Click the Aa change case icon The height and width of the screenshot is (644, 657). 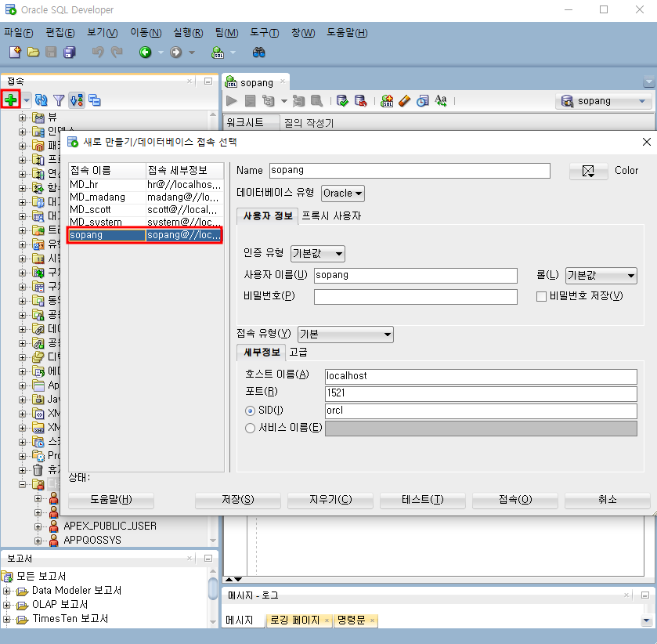(441, 101)
